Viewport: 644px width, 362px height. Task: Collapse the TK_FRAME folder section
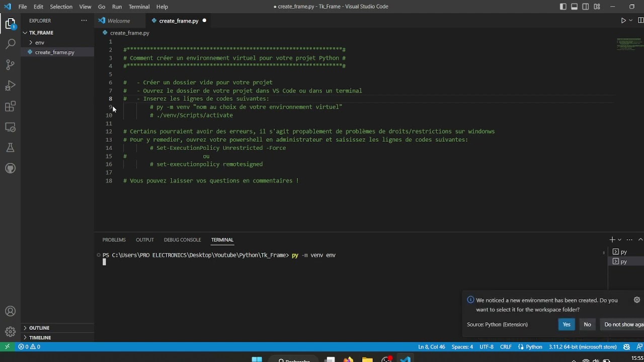pos(57,33)
